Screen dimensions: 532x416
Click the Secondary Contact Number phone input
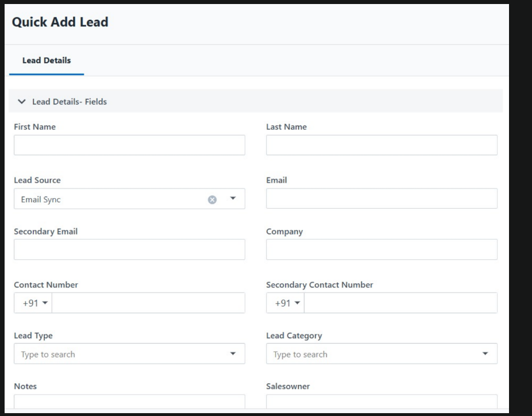click(x=400, y=303)
